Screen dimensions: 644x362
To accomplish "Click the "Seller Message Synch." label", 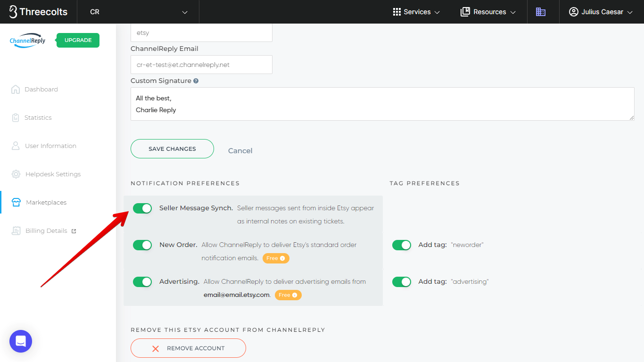I will (x=196, y=208).
